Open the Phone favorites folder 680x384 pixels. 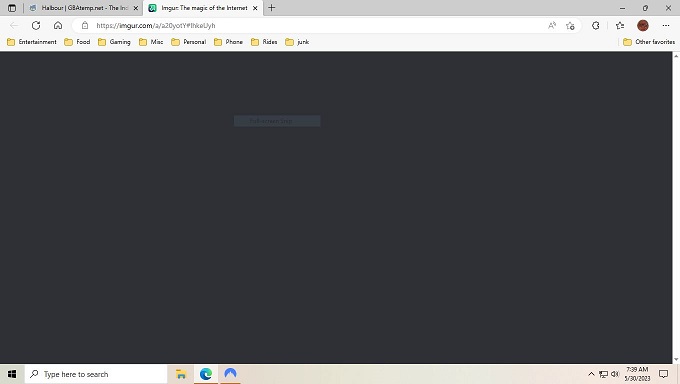pos(228,42)
